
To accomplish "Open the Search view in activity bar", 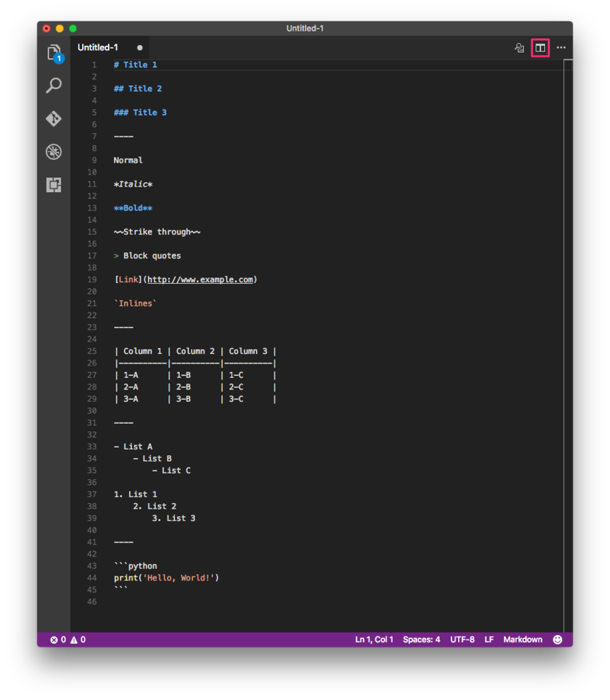I will tap(53, 85).
